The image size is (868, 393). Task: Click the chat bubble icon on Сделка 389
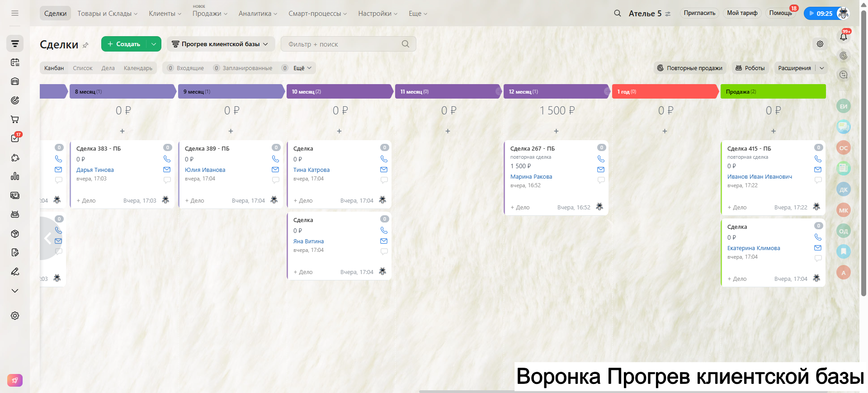coord(275,180)
